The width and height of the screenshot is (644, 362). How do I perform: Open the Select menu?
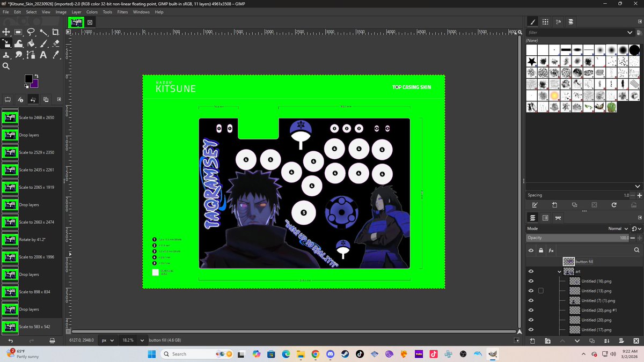pyautogui.click(x=31, y=12)
